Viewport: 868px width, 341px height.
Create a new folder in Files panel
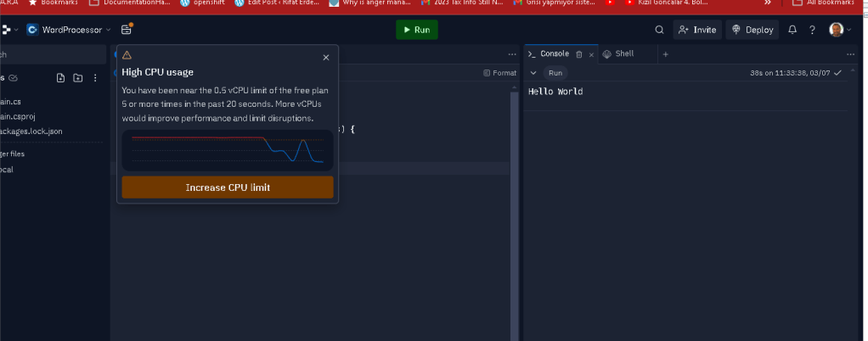[77, 78]
